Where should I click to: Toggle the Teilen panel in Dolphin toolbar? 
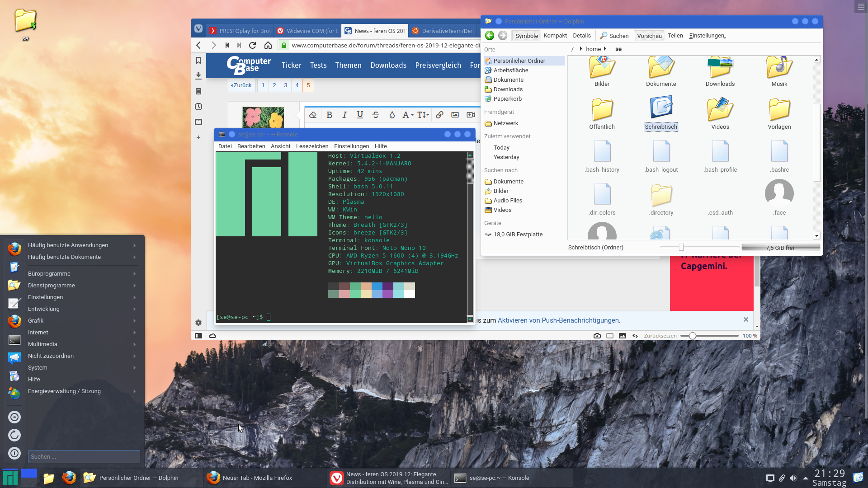[x=675, y=35]
